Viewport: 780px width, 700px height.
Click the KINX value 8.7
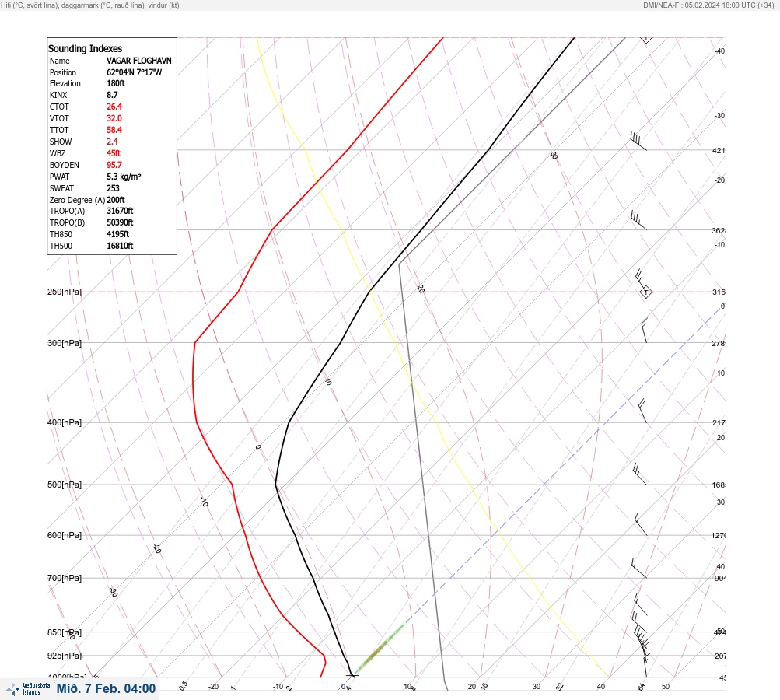click(x=112, y=95)
